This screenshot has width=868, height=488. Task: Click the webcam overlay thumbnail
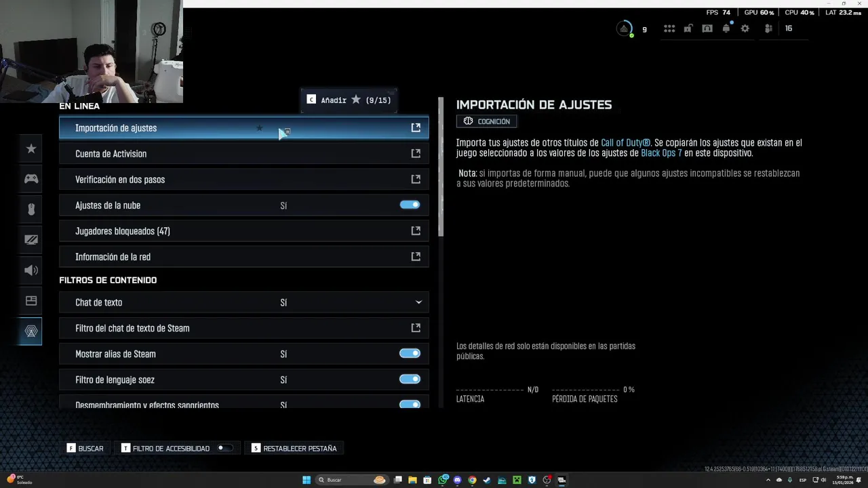(92, 52)
